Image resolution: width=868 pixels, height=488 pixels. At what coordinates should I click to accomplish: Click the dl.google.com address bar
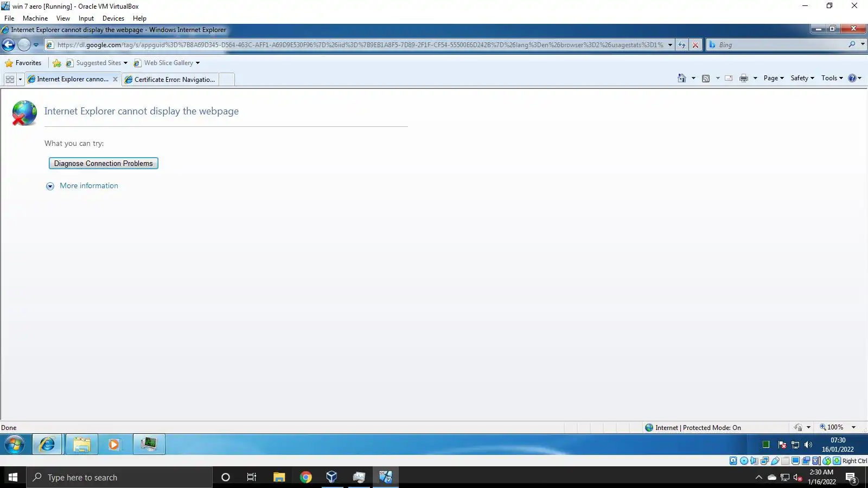click(x=360, y=45)
